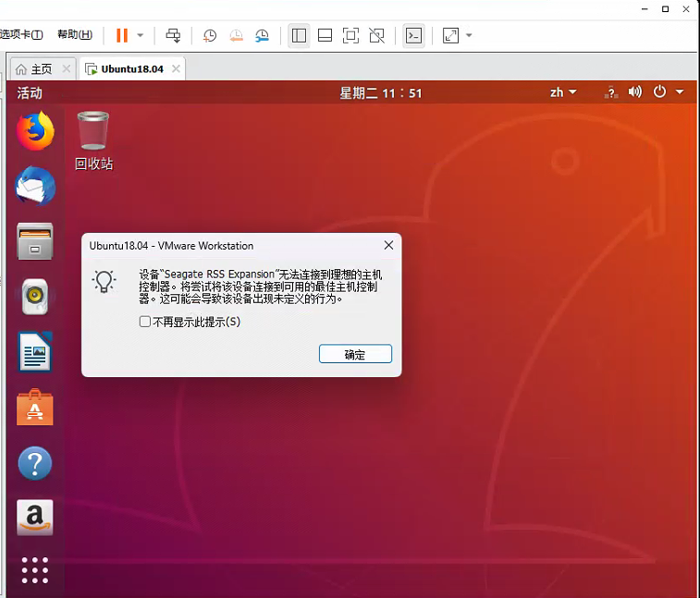Check the 不再显示此提示(S) checkbox
Screen dimensions: 700x598
click(x=144, y=322)
